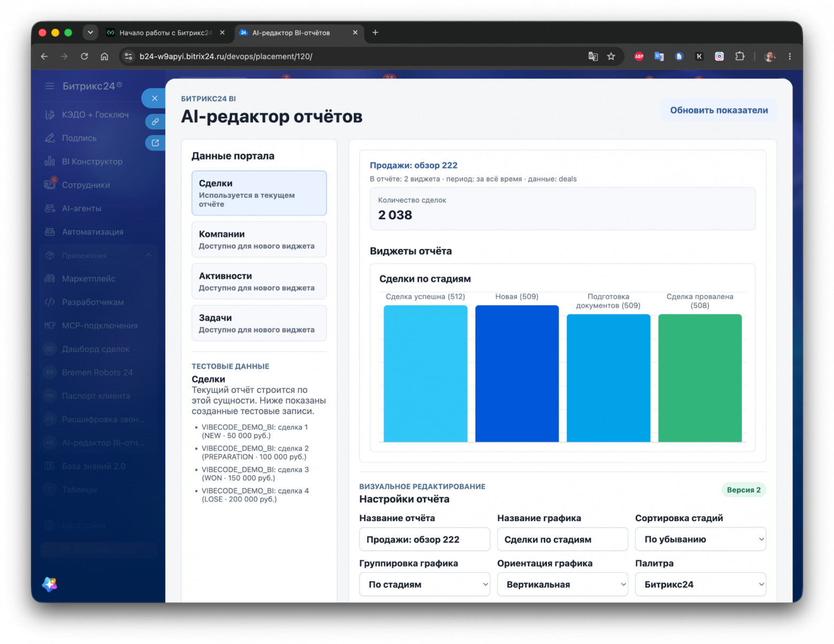This screenshot has width=834, height=644.
Task: Open Таблицы in the sidebar
Action: (x=79, y=490)
